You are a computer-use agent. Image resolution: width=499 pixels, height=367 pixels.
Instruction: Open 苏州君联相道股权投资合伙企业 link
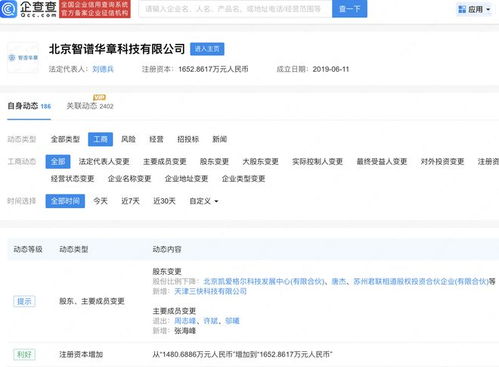click(421, 282)
